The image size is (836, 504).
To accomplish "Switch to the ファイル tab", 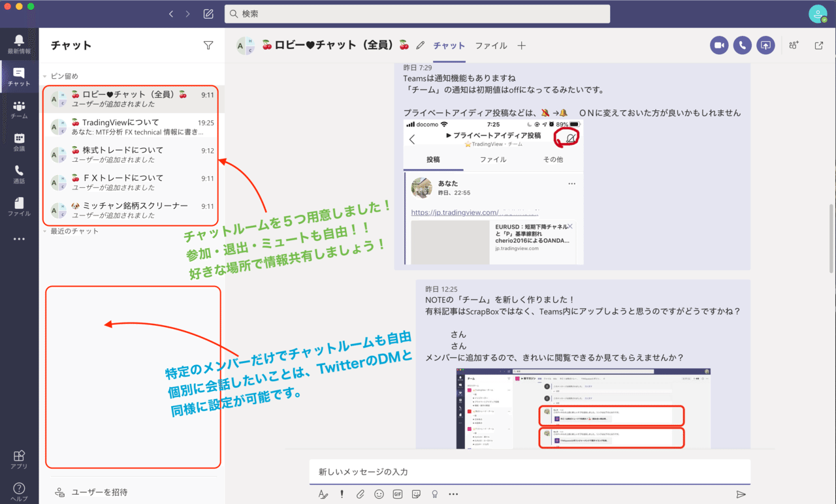I will tap(491, 46).
